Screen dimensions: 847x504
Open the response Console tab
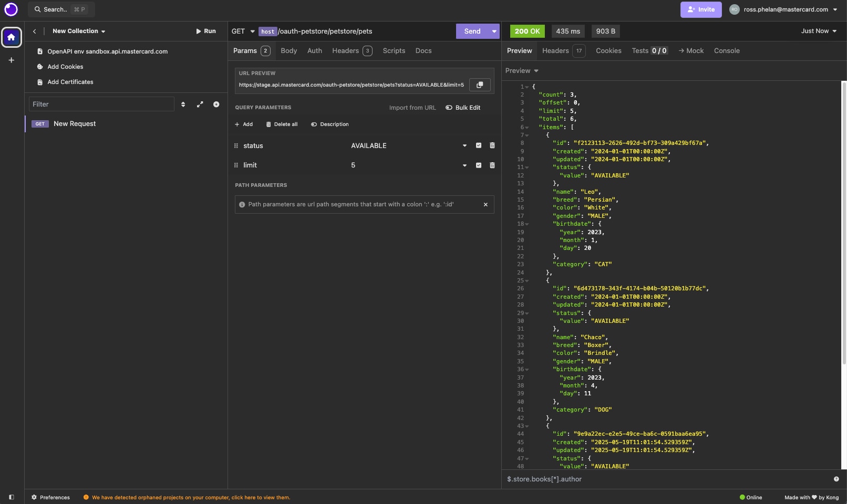click(x=726, y=51)
